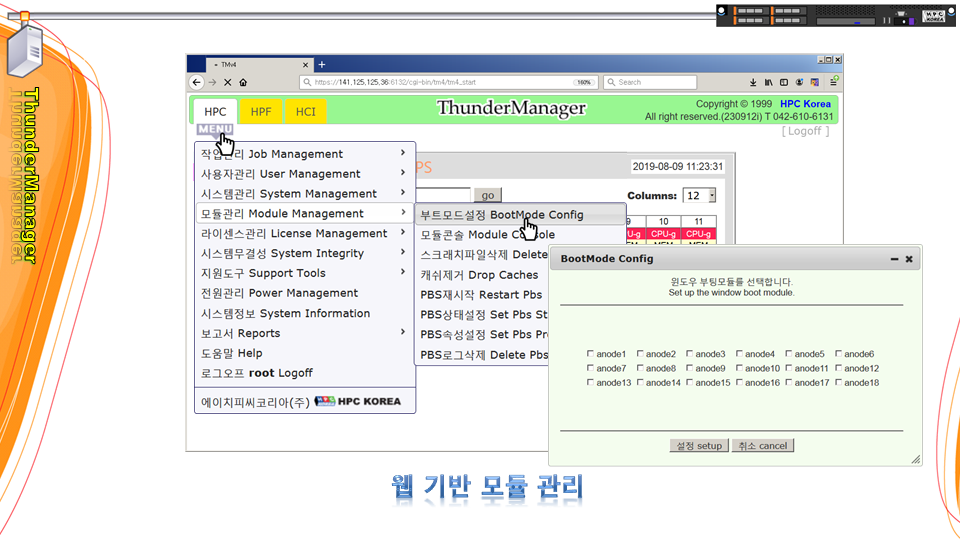960x540 pixels.
Task: Go back with the browser back arrow
Action: click(x=197, y=82)
